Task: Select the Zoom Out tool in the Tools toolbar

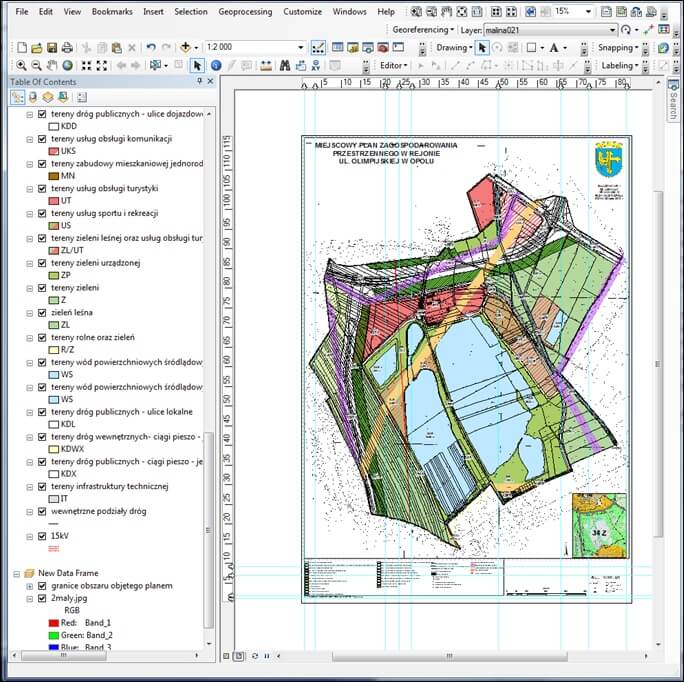Action: point(37,66)
